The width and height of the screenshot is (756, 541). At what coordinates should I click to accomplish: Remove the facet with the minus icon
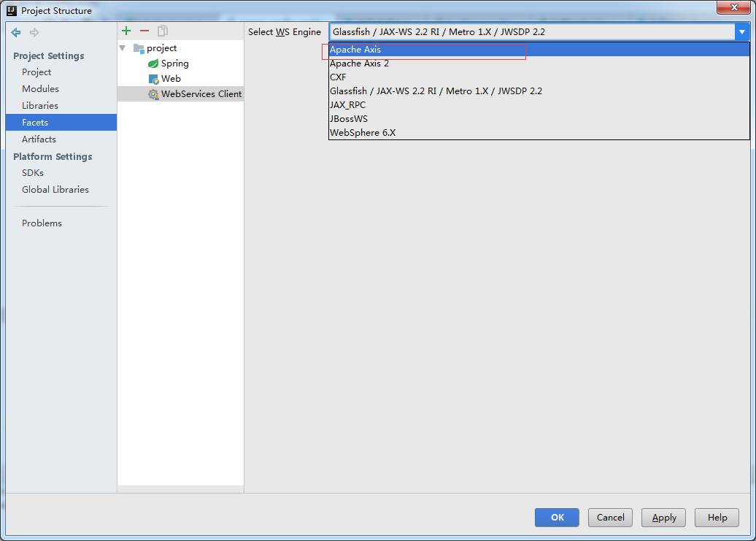[x=144, y=31]
